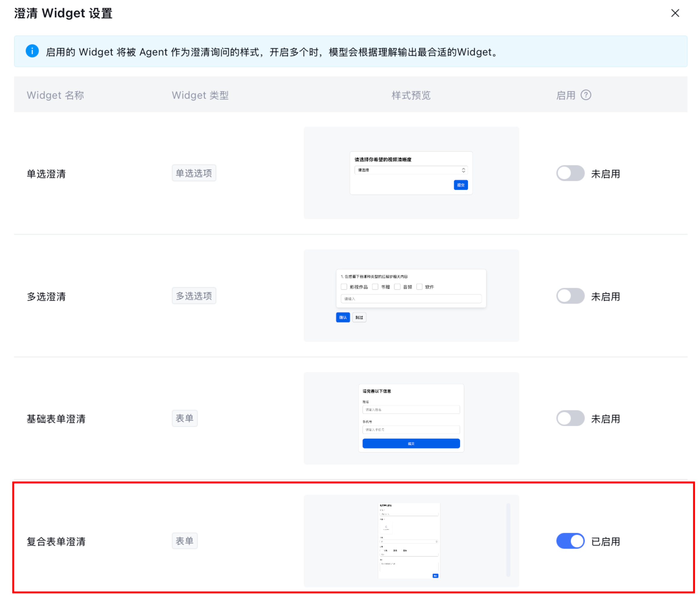
Task: Click 提交 button in the single-select preview
Action: 461,185
